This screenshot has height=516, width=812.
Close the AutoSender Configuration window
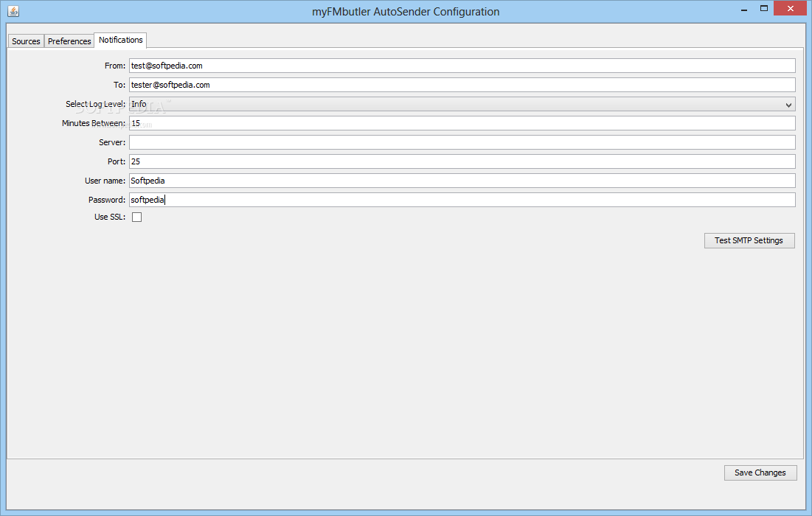[791, 8]
